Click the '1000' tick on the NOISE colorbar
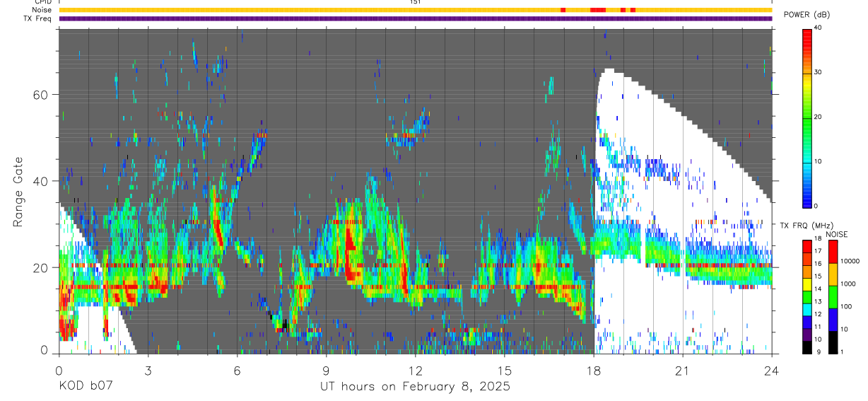The height and width of the screenshot is (401, 868). click(x=848, y=284)
